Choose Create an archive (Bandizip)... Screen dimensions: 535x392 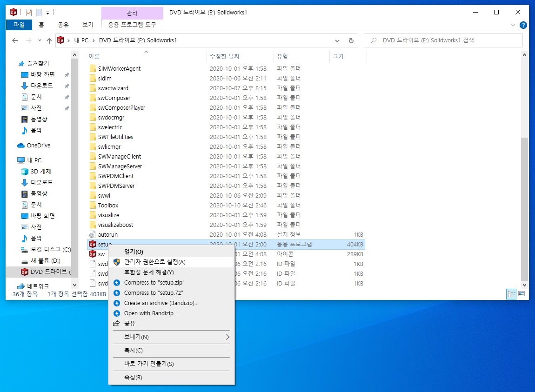click(x=171, y=303)
